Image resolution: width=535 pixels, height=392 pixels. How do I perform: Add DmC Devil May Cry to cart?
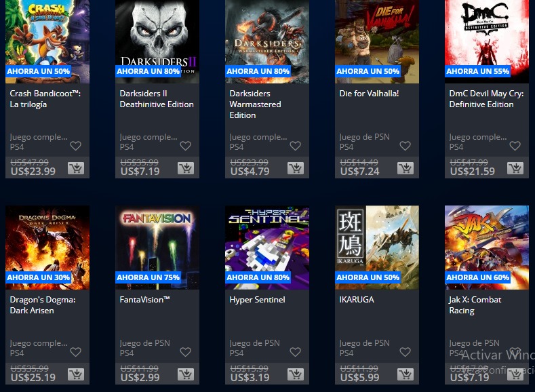(515, 168)
